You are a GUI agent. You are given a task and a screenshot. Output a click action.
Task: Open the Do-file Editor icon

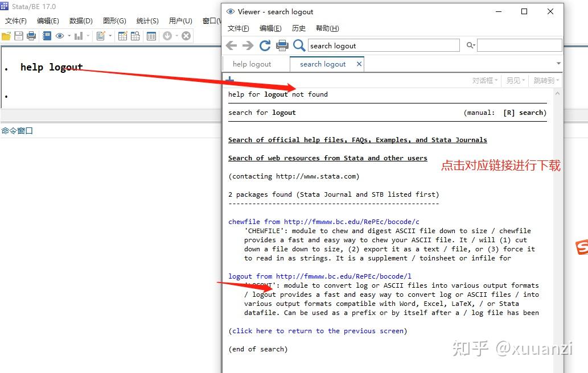click(101, 35)
